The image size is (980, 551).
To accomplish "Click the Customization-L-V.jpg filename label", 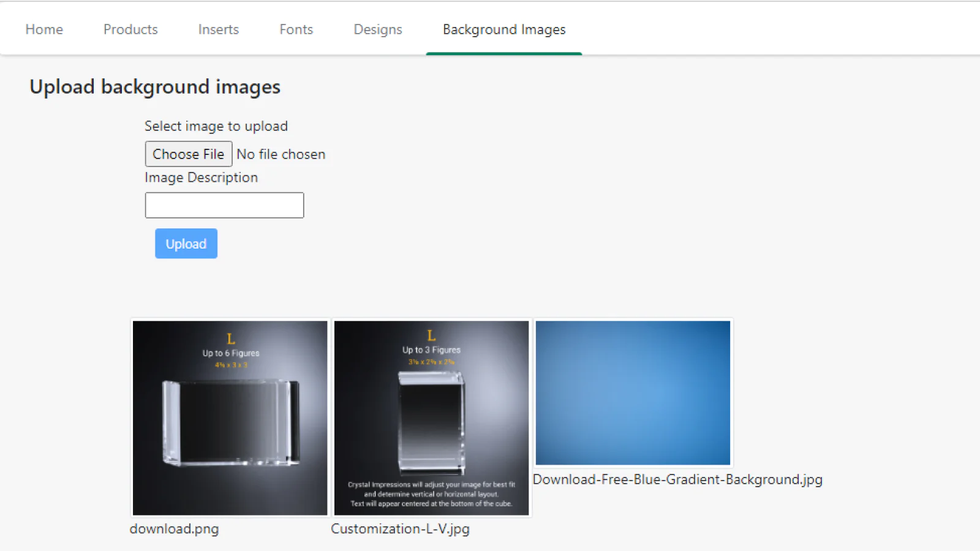I will [x=400, y=529].
